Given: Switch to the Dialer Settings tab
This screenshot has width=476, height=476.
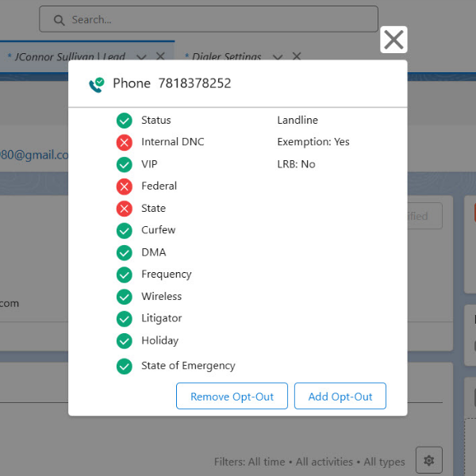Looking at the screenshot, I should [223, 57].
